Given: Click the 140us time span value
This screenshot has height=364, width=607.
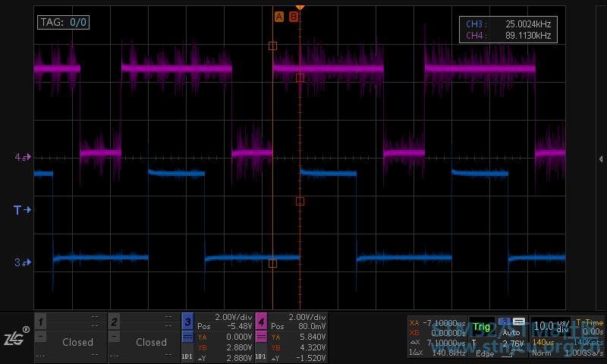Looking at the screenshot, I should [x=543, y=342].
